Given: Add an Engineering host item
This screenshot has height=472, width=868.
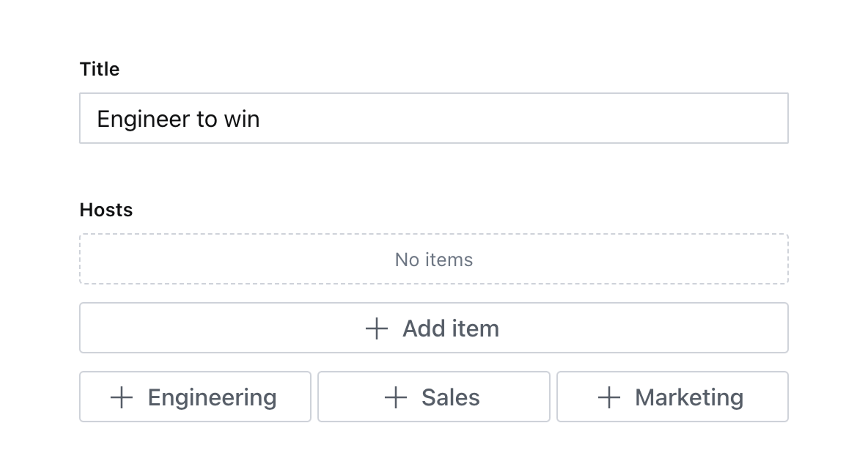Looking at the screenshot, I should [x=195, y=397].
